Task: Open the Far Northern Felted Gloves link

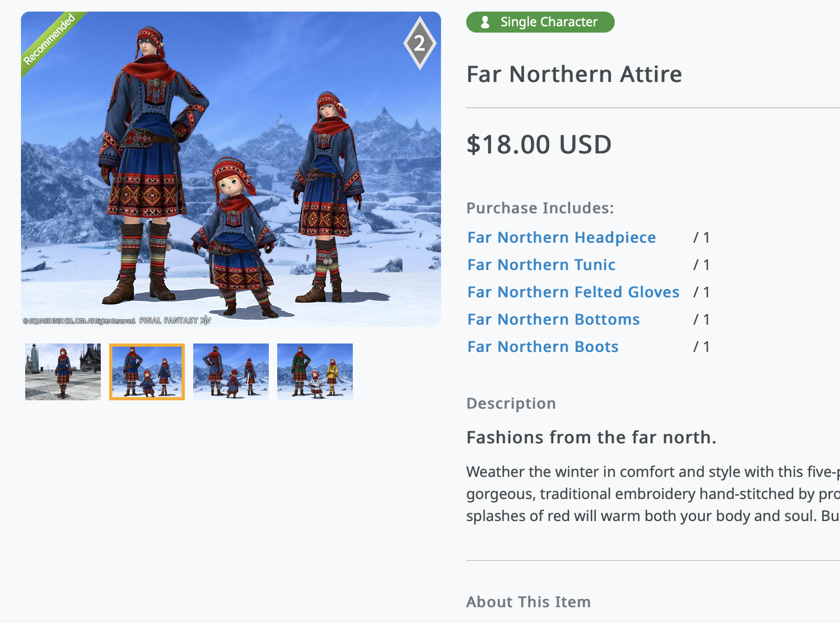Action: pos(573,292)
